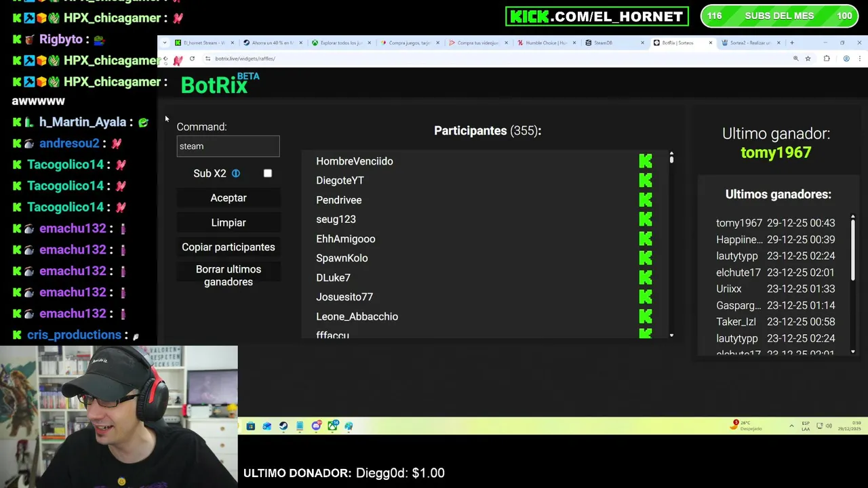This screenshot has width=868, height=488.
Task: Open Microsoft Store from the taskbar
Action: click(250, 426)
